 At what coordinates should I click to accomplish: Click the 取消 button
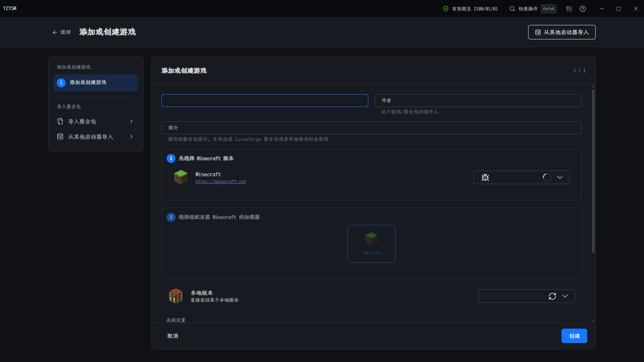click(x=173, y=336)
